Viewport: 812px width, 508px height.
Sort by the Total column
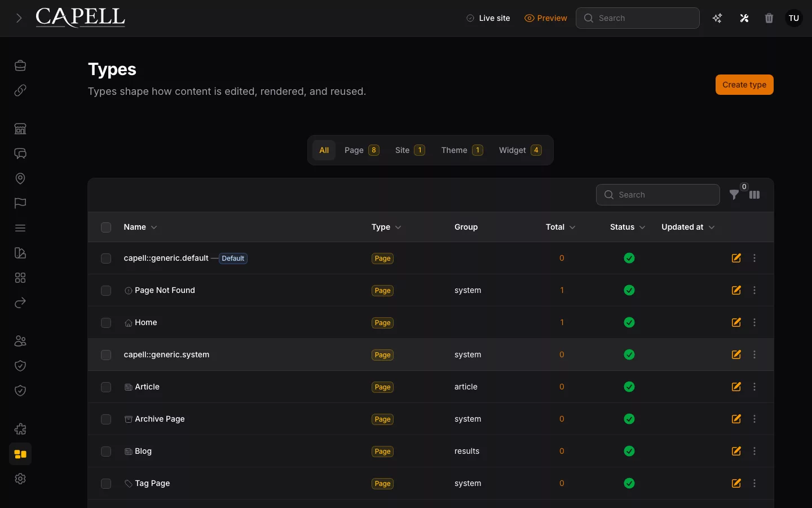tap(561, 227)
